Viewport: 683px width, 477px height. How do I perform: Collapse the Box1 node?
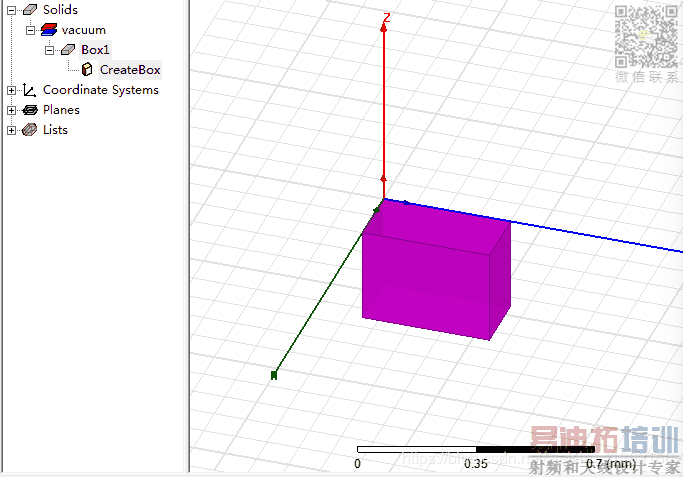click(x=50, y=50)
